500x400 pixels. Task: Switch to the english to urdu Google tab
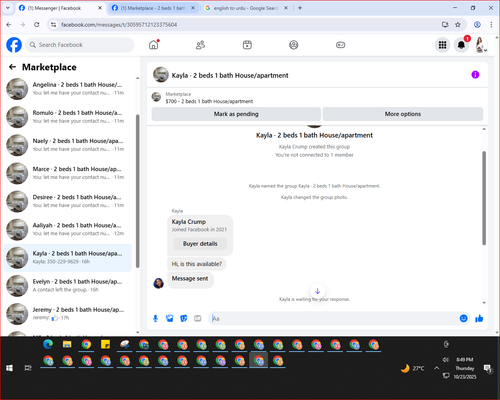click(245, 8)
